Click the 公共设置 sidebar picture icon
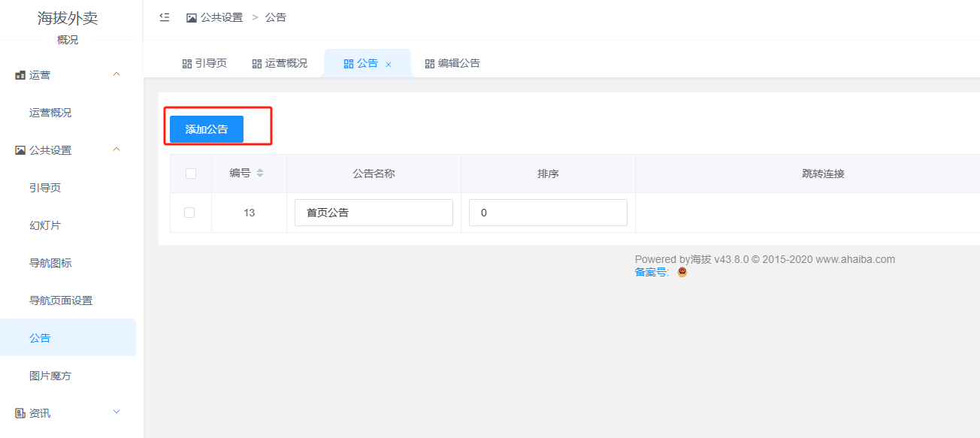Image resolution: width=980 pixels, height=438 pixels. 20,150
